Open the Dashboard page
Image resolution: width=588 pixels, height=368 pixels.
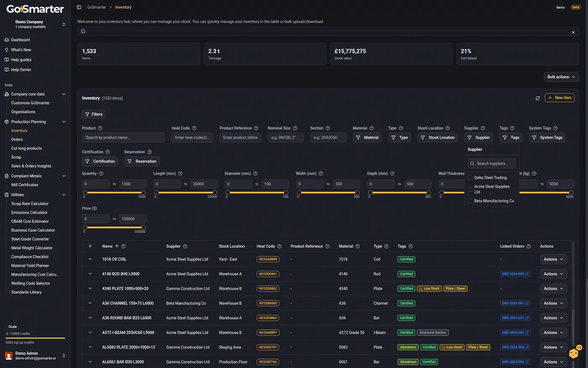click(20, 40)
